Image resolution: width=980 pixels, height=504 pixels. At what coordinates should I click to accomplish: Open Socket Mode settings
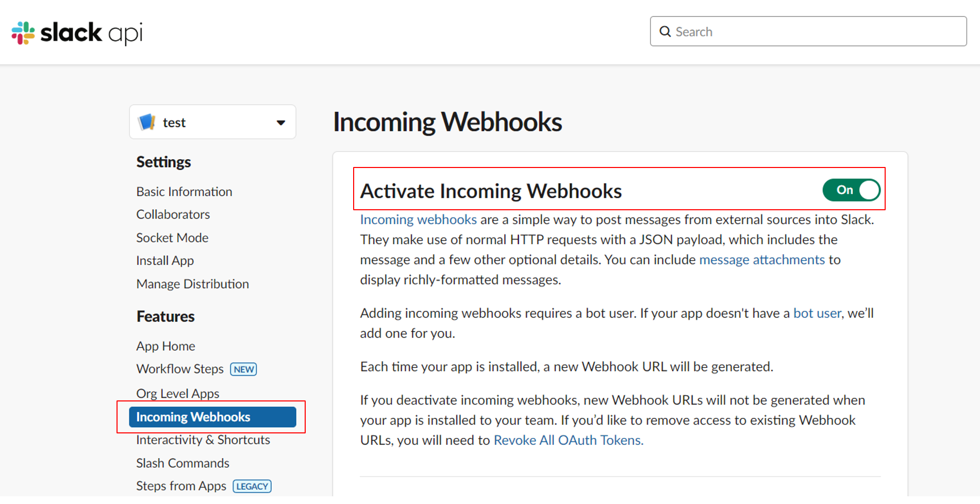(x=172, y=238)
